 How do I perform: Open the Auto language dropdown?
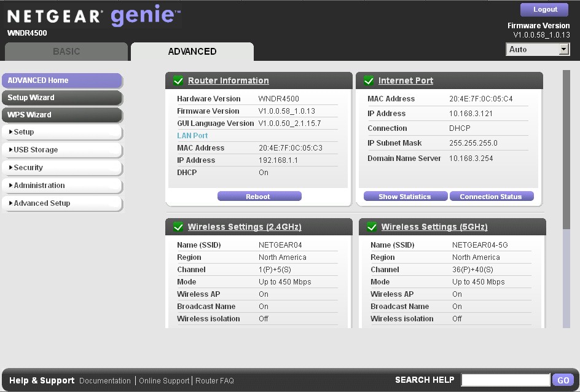538,49
